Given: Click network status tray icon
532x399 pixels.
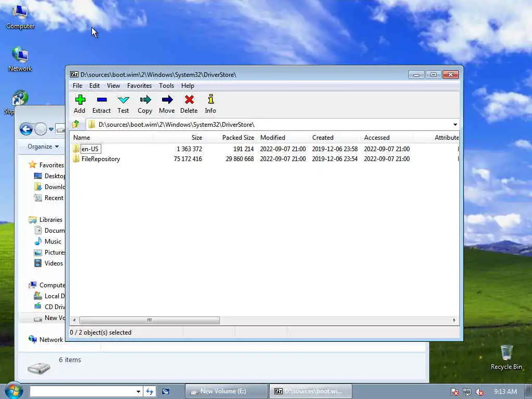Looking at the screenshot, I should (x=467, y=392).
